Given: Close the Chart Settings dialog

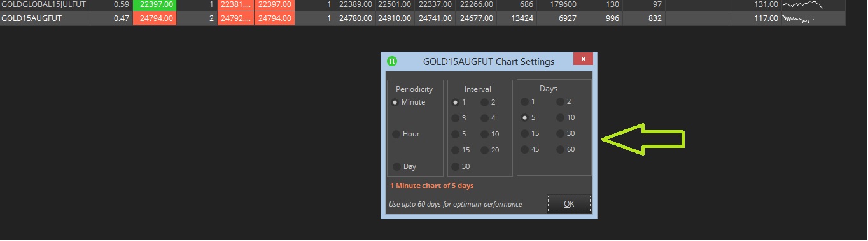Looking at the screenshot, I should pos(583,59).
